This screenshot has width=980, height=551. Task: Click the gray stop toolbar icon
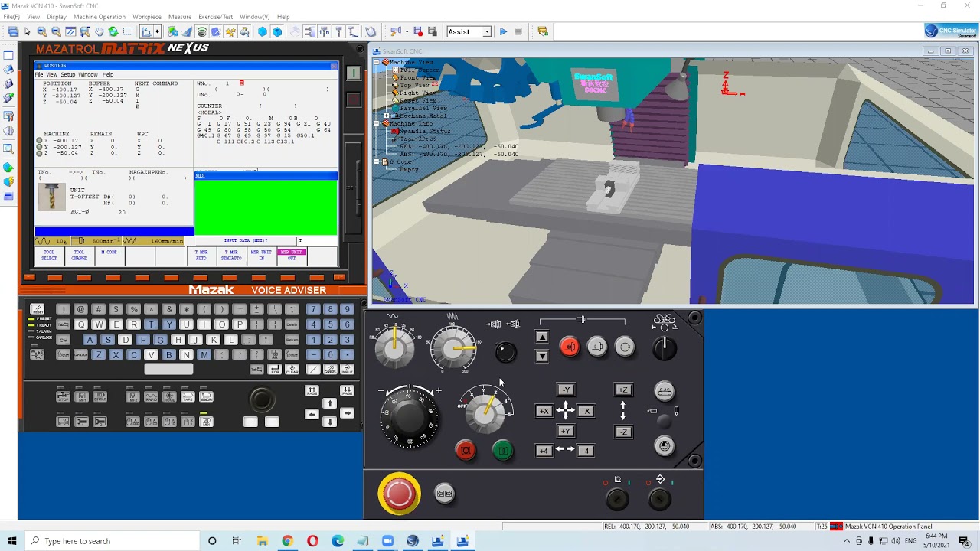click(518, 31)
